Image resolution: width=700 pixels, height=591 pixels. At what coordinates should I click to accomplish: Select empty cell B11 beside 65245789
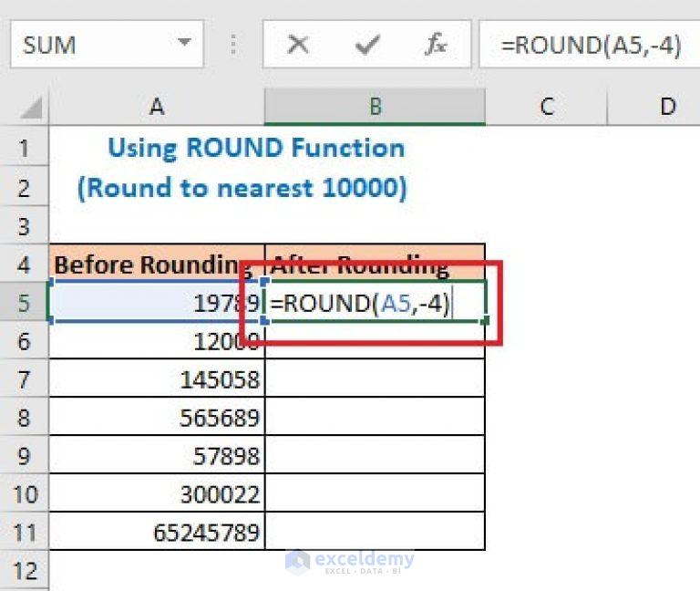(375, 532)
